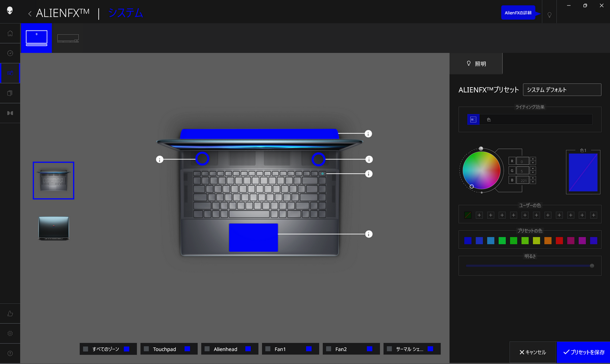Click the 色1 blue color preview box

tap(584, 173)
